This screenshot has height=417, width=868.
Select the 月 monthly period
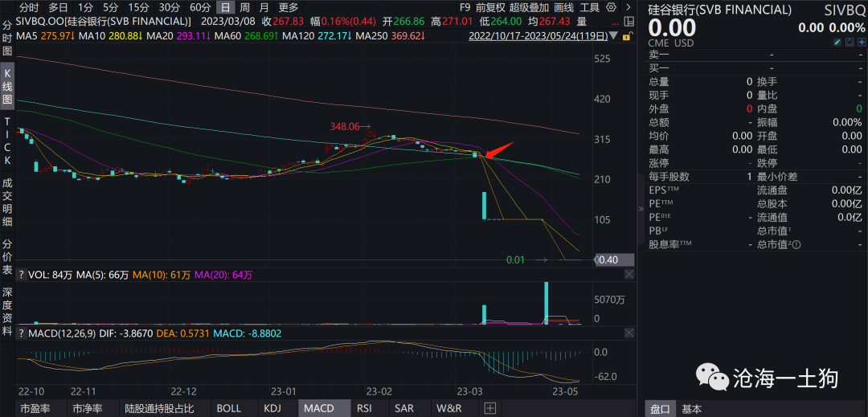click(264, 7)
